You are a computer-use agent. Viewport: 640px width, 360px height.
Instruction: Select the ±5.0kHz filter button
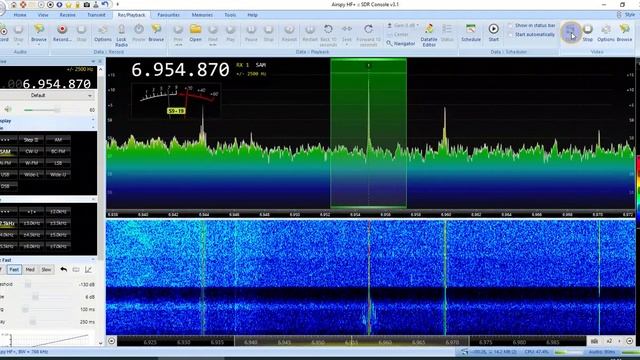point(58,235)
